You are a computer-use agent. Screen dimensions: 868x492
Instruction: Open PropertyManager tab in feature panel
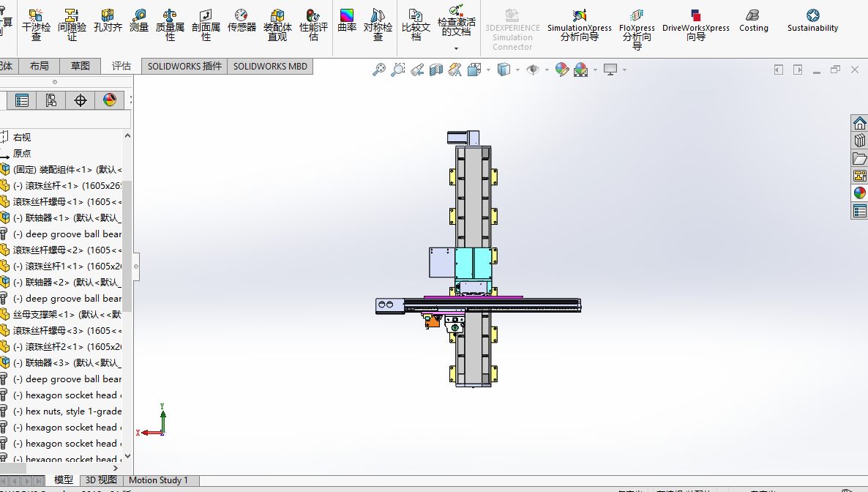(21, 100)
